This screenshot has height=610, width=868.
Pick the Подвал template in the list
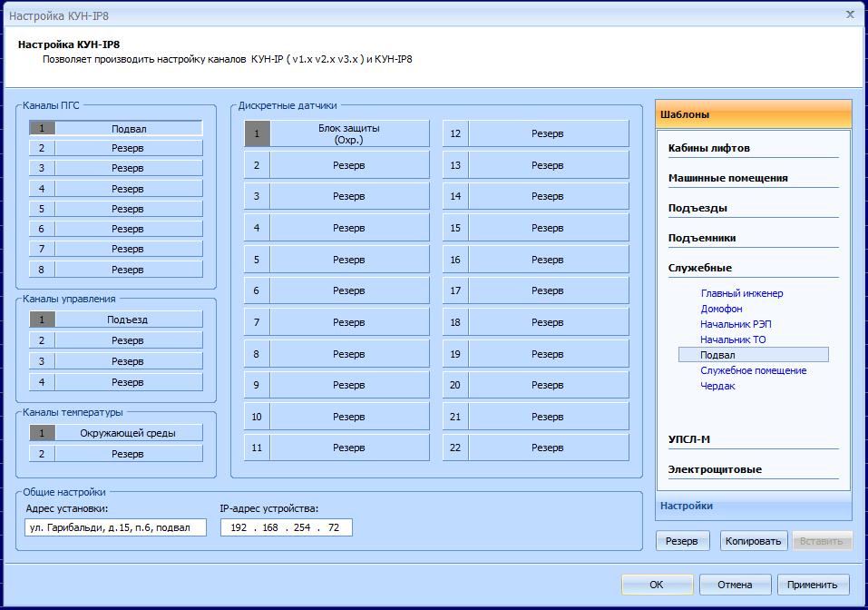coord(717,355)
